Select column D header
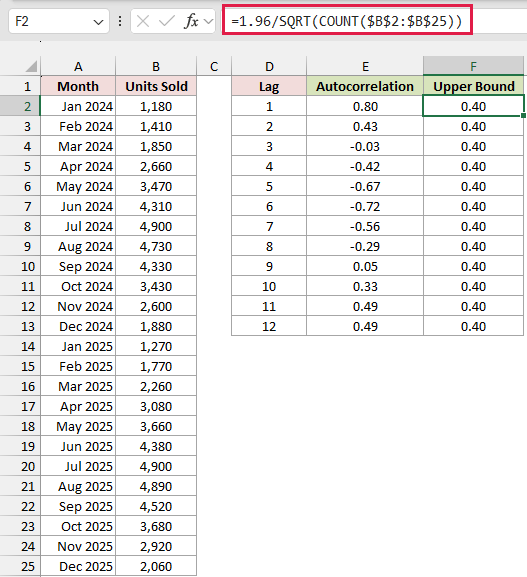Viewport: 527px width, 577px height. [269, 66]
